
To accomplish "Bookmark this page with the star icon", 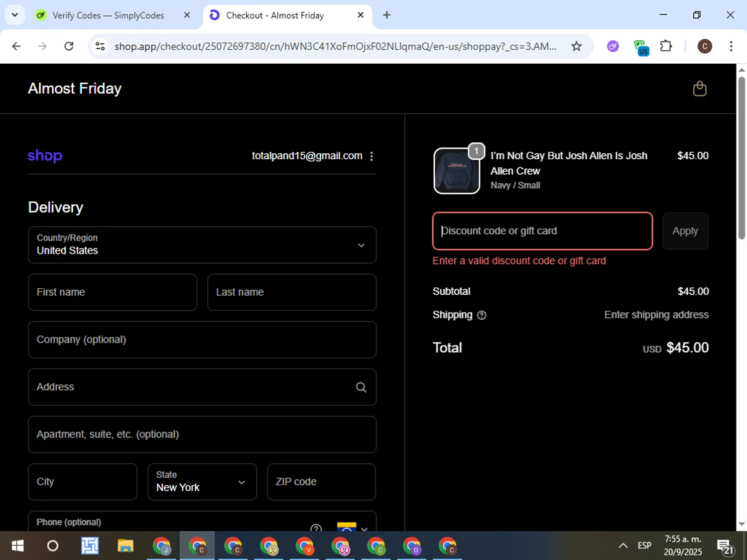I will (576, 46).
